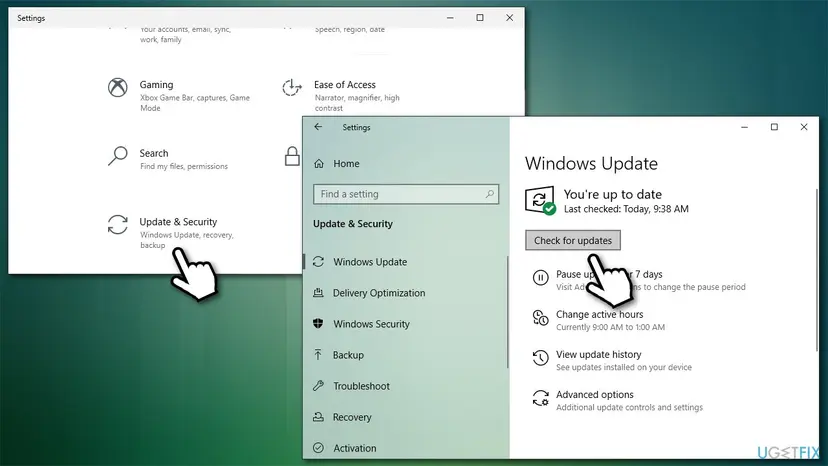Screen dimensions: 828x466
Task: Go back with the arrow in Settings
Action: click(x=318, y=127)
